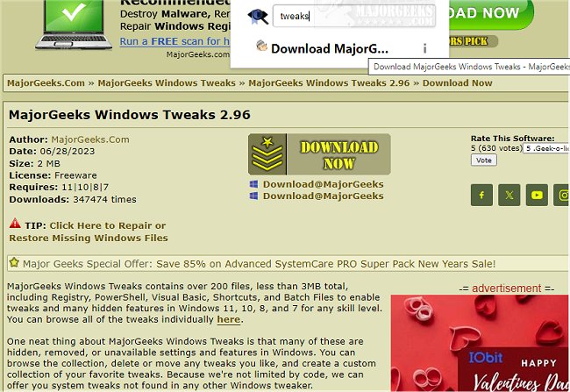Click the 'Downloads: 347474 times' text
The height and width of the screenshot is (392, 570).
point(73,199)
